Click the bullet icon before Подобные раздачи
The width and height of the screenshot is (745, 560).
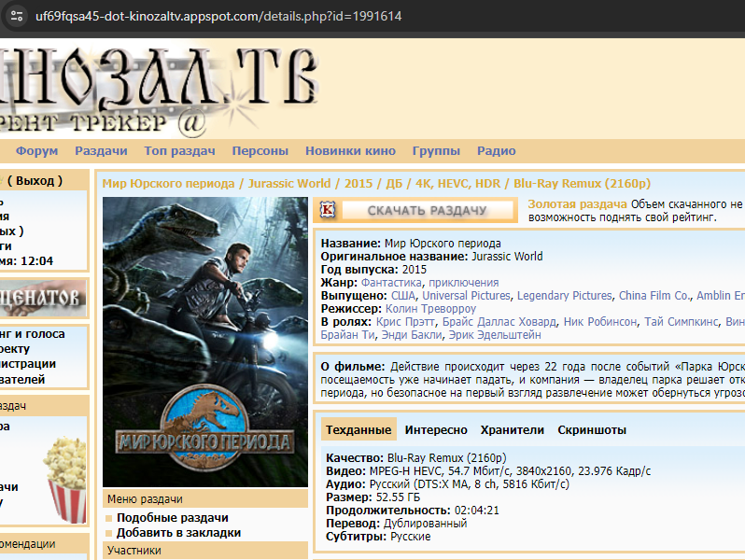[109, 518]
